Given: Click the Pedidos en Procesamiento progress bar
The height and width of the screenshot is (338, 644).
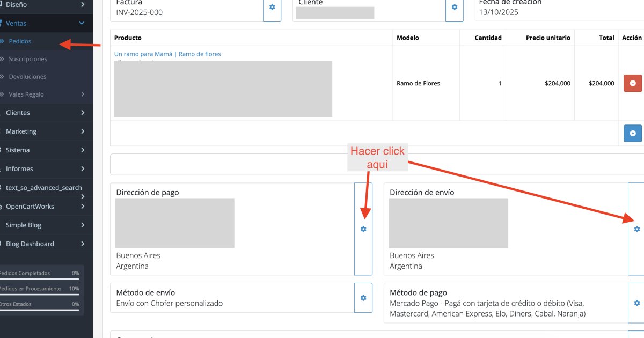Looking at the screenshot, I should tap(39, 294).
